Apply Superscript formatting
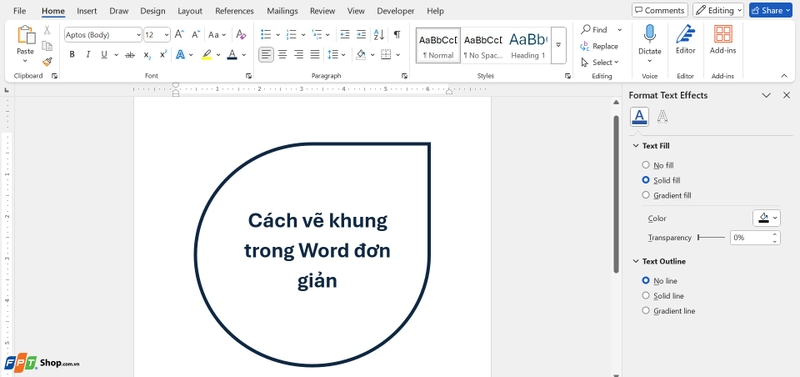The image size is (800, 377). click(163, 55)
